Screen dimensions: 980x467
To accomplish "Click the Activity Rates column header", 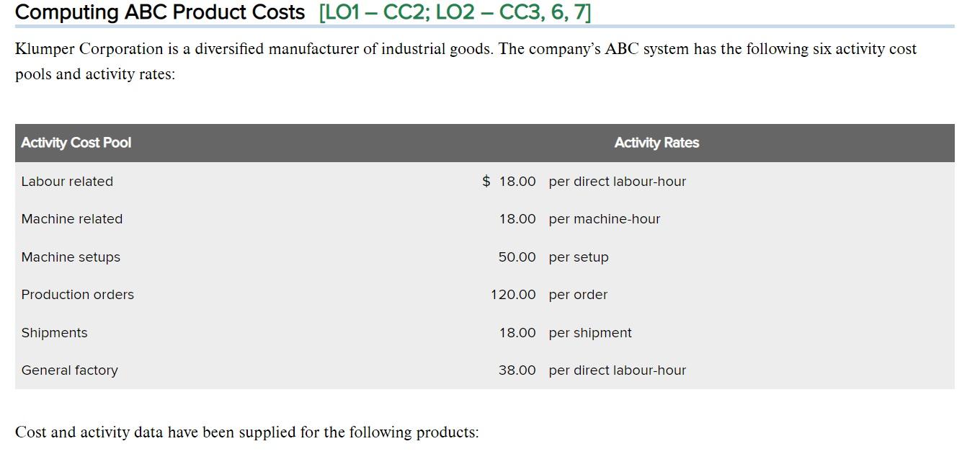I will [656, 142].
